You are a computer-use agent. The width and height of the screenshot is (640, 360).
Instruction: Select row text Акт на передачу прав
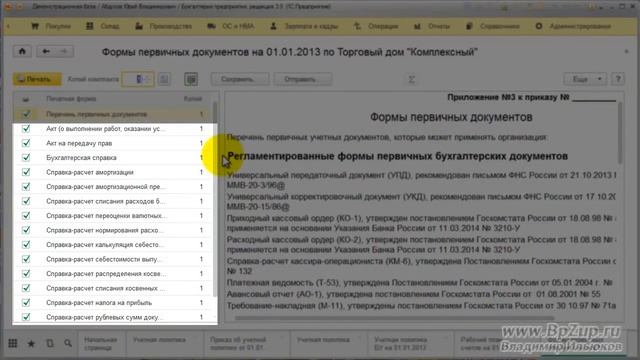tap(79, 143)
